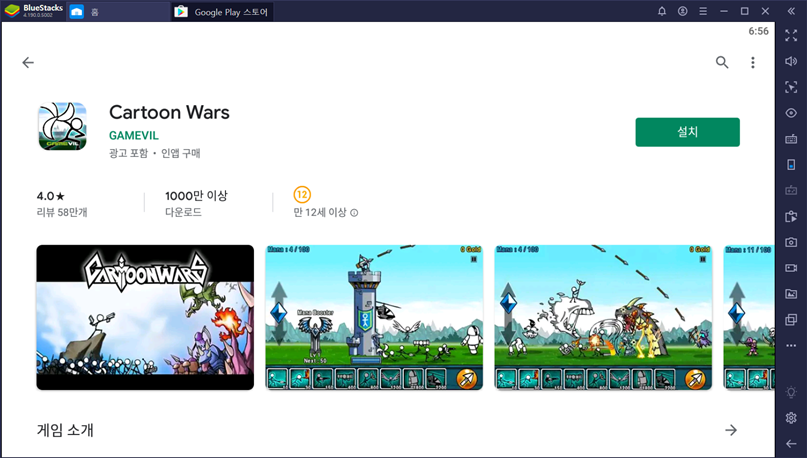807x458 pixels.
Task: Click the back arrow at sidebar bottom
Action: coord(791,444)
